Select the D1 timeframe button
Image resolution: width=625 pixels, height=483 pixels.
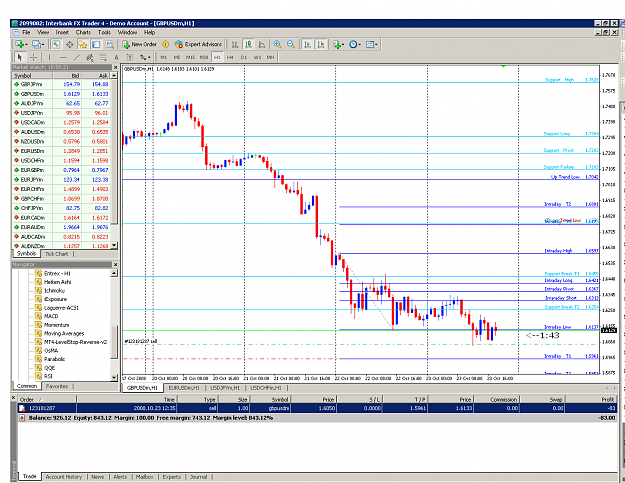tap(244, 57)
